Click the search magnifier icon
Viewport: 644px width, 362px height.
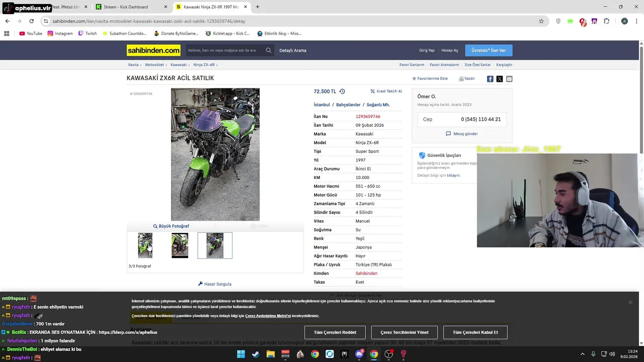coord(269,50)
